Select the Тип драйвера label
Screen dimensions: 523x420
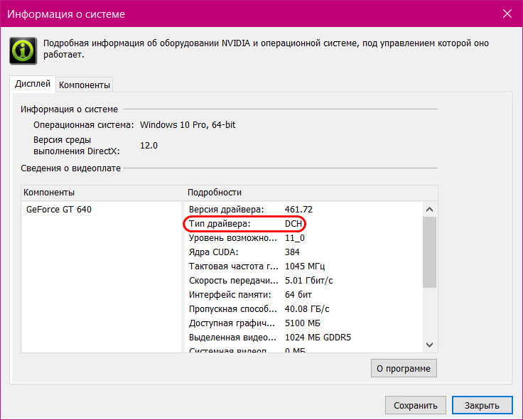220,224
